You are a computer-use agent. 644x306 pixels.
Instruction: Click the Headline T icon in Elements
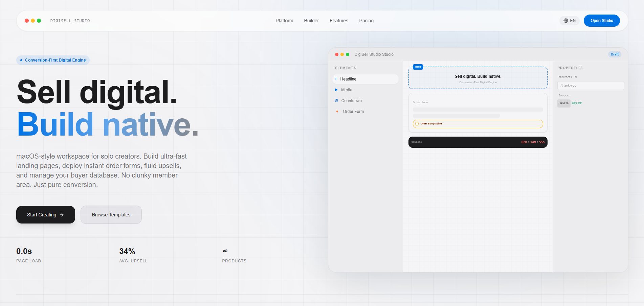[x=336, y=79]
